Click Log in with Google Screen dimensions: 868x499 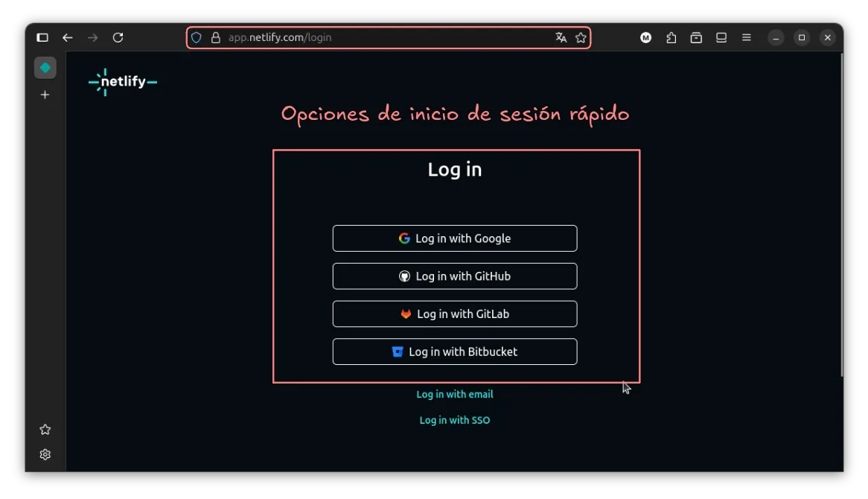tap(454, 238)
